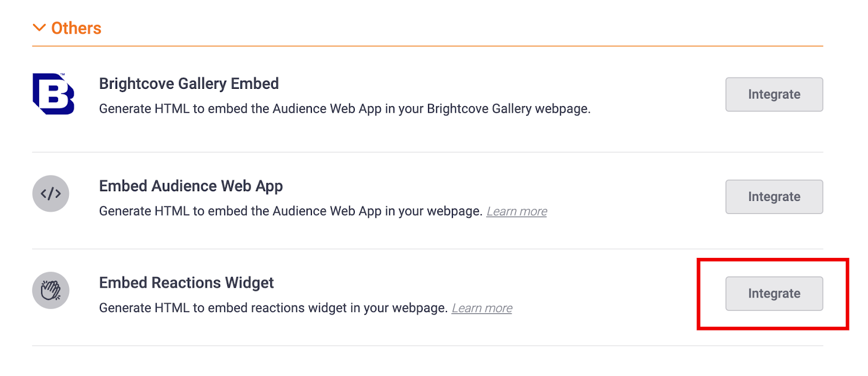
Task: Open Learn more for Reactions Widget
Action: (x=482, y=309)
